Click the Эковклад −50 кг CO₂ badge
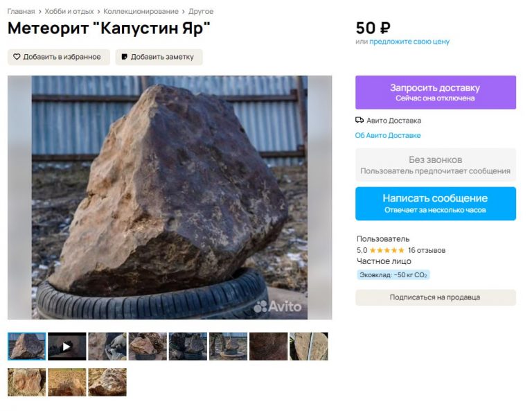532x411 pixels. pos(393,275)
